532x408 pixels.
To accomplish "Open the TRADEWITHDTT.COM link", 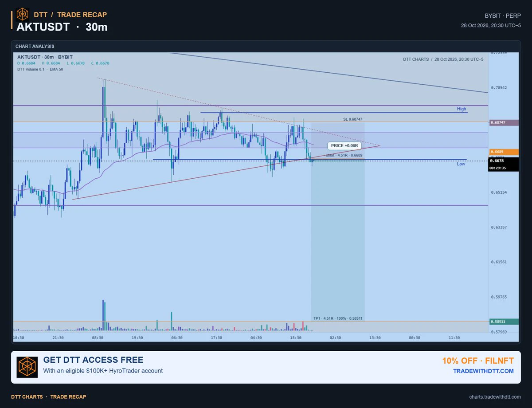I will pyautogui.click(x=483, y=371).
